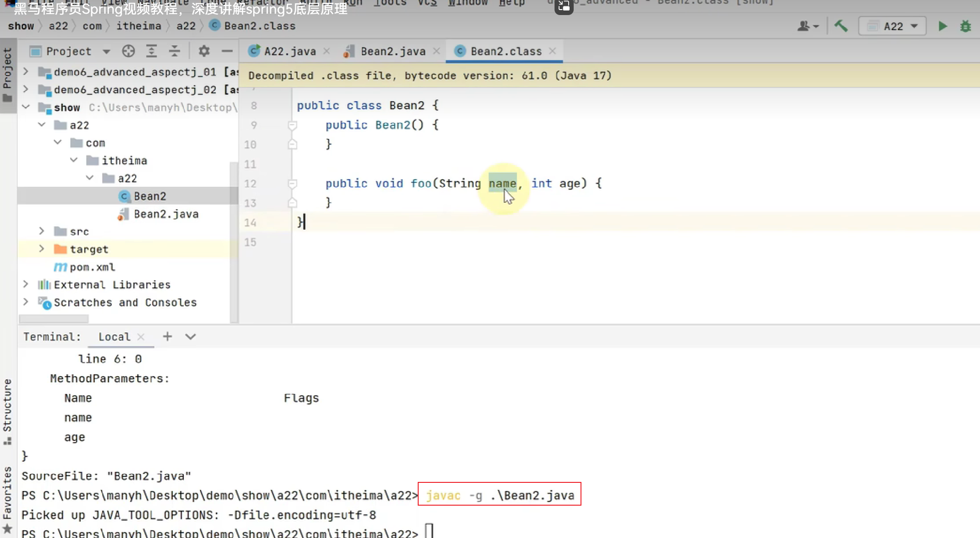Collapse the com folder
Screen dimensions: 980x538
58,143
